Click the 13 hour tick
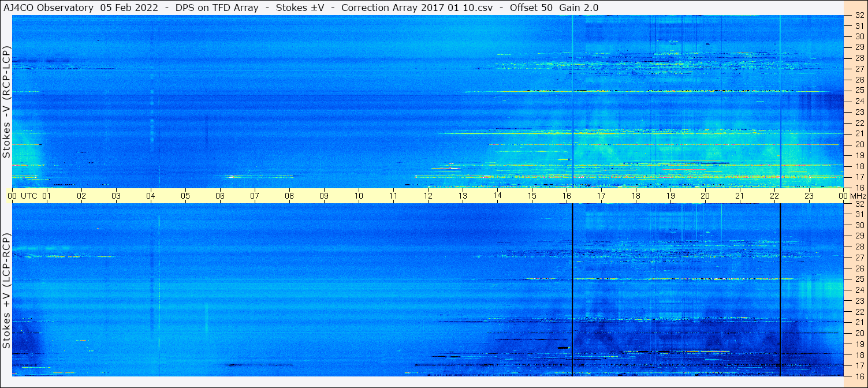The width and height of the screenshot is (868, 388). pyautogui.click(x=463, y=196)
